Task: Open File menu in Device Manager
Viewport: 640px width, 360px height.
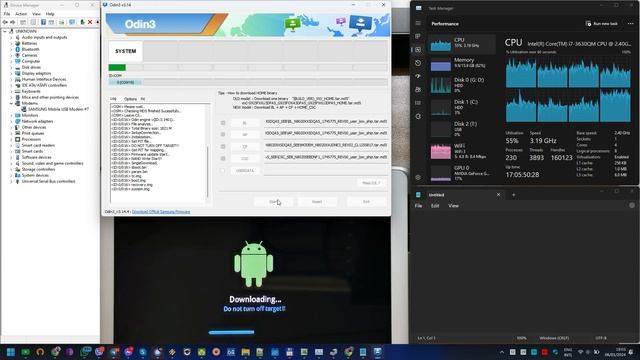Action: point(7,14)
